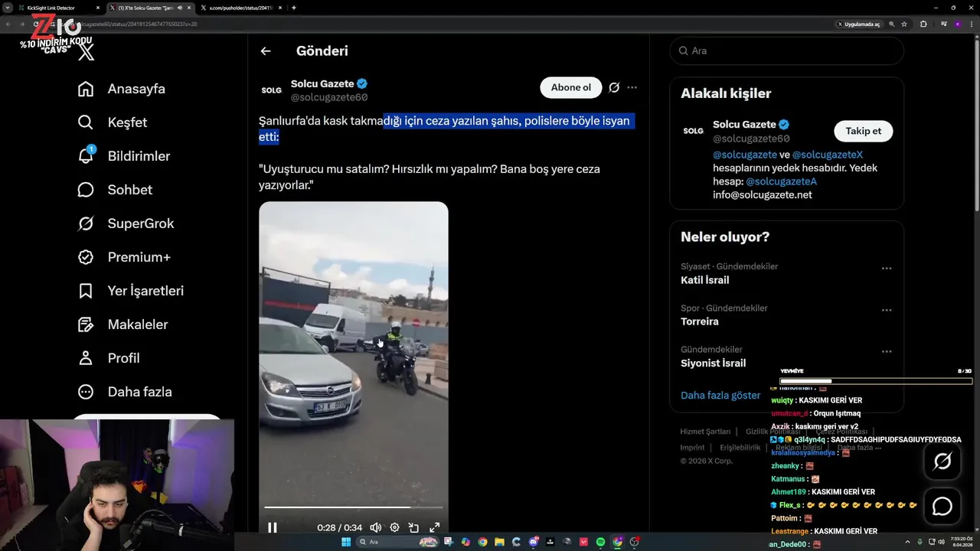The image size is (980, 551).
Task: Click Uygulamada aç button in address bar
Action: [857, 24]
